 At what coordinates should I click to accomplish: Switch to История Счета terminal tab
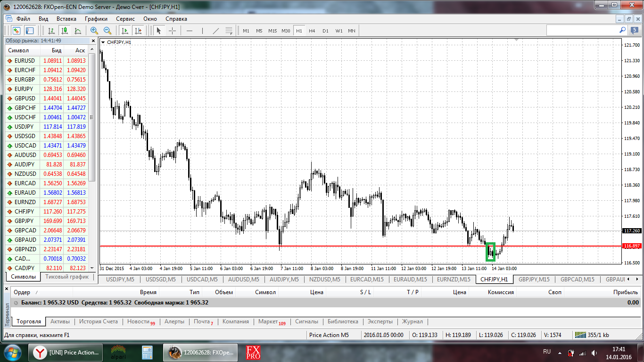[x=99, y=321]
